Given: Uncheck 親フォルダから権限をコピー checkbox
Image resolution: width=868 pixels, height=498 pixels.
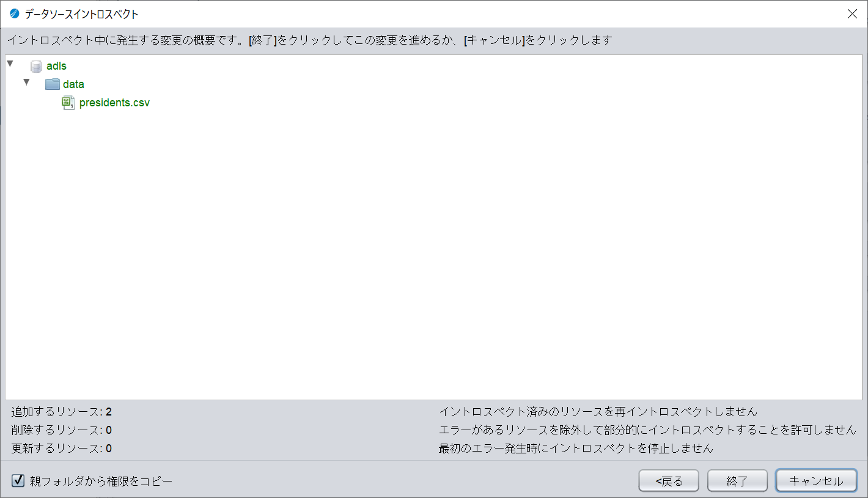Looking at the screenshot, I should point(18,481).
